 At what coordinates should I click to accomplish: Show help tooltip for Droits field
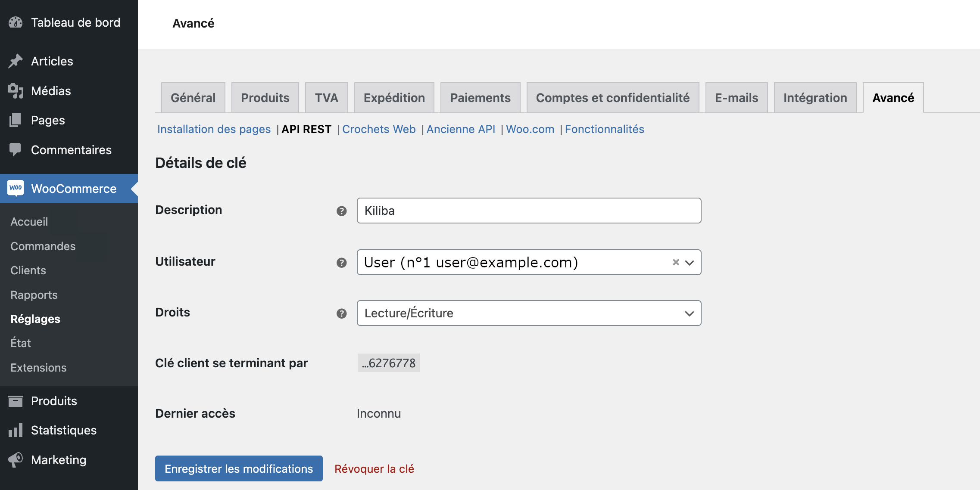(x=341, y=313)
